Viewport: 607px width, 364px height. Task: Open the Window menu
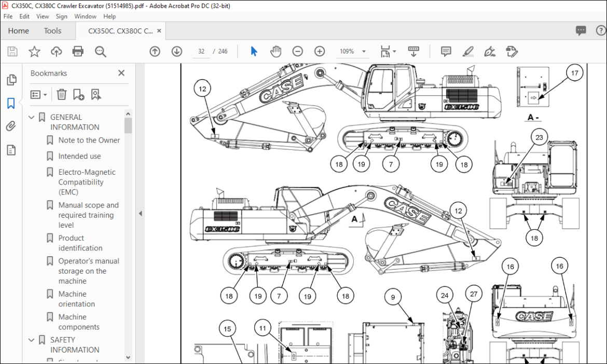pyautogui.click(x=85, y=16)
